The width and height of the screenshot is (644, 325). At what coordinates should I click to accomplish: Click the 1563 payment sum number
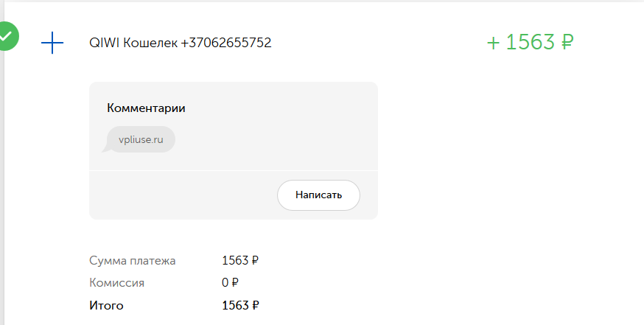tap(235, 260)
